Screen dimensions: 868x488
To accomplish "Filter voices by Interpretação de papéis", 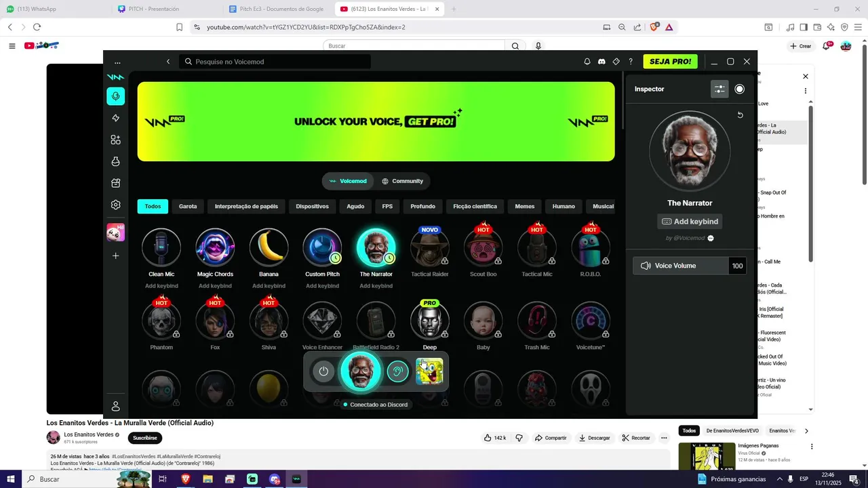I will tap(246, 206).
